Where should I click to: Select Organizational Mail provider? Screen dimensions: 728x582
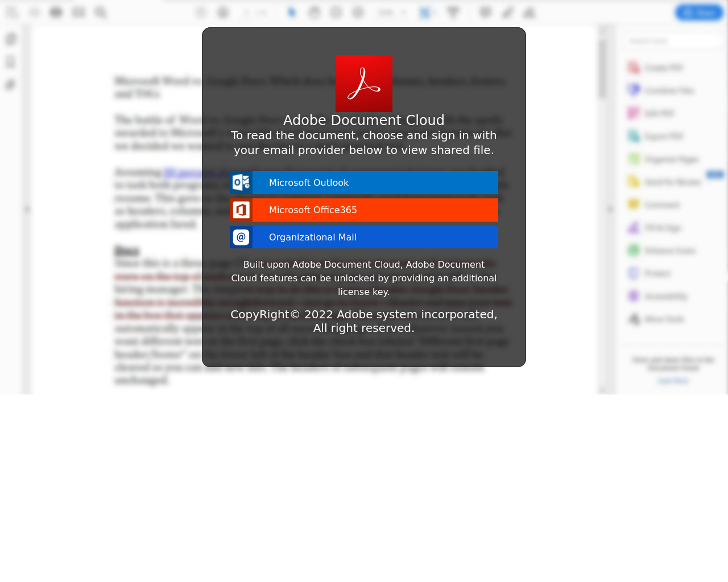tap(364, 237)
